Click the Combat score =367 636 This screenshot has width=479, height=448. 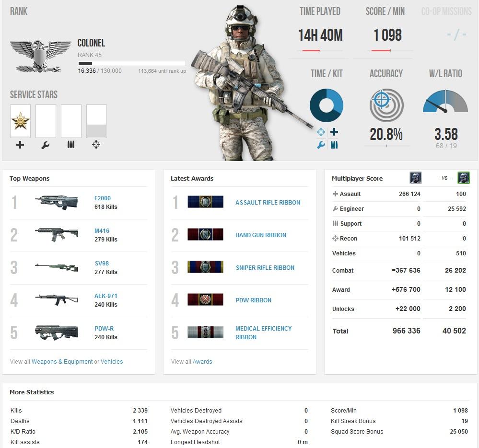point(406,270)
